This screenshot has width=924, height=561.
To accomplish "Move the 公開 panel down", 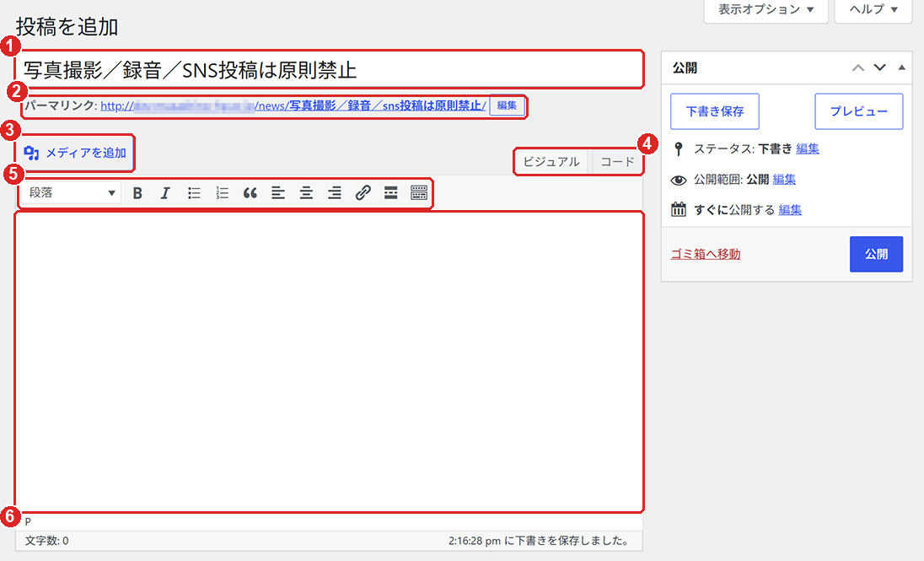I will tap(880, 67).
